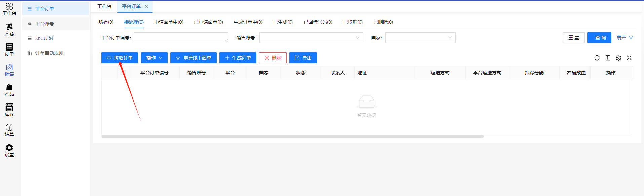Viewport: 644px width, 196px height.
Task: Expand the 销售账号 dropdown
Action: 311,38
